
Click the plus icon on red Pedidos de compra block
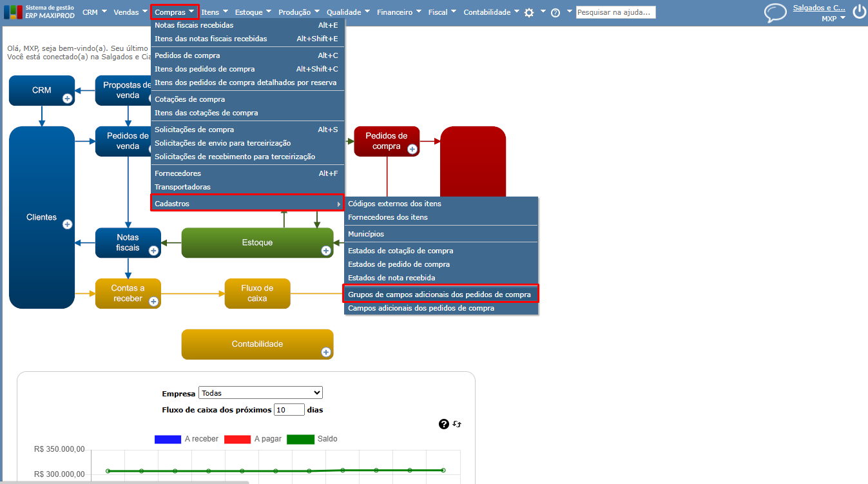pyautogui.click(x=412, y=149)
